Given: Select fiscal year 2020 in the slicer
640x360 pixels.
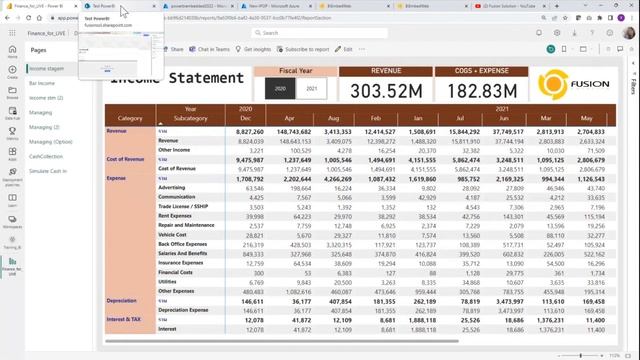Looking at the screenshot, I should (280, 88).
